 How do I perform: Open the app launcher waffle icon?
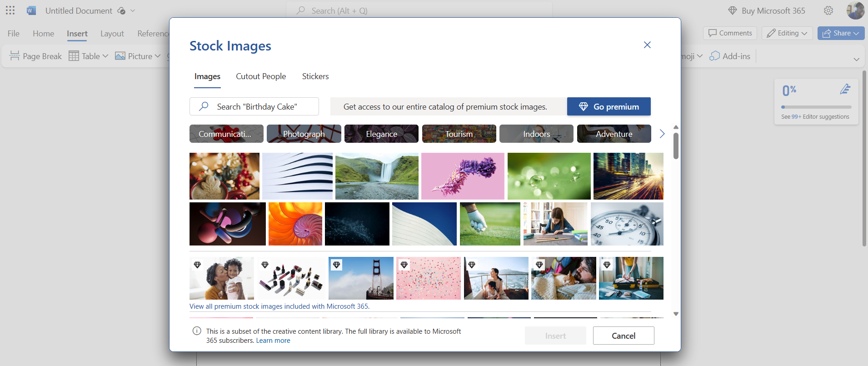tap(10, 10)
